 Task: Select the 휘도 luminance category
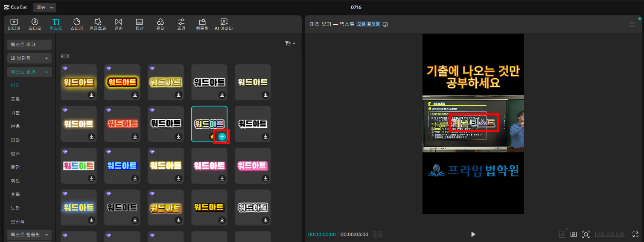[x=15, y=181]
